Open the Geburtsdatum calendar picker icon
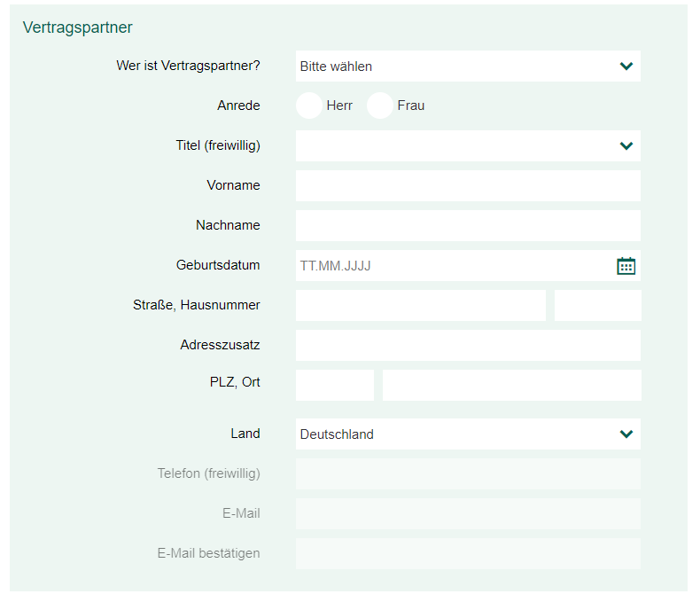This screenshot has width=700, height=602. click(x=626, y=266)
